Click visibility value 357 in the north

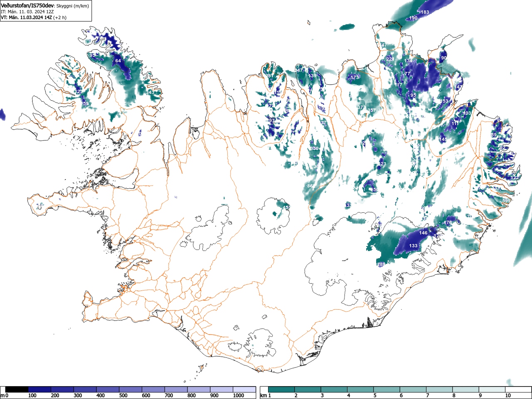(x=372, y=110)
